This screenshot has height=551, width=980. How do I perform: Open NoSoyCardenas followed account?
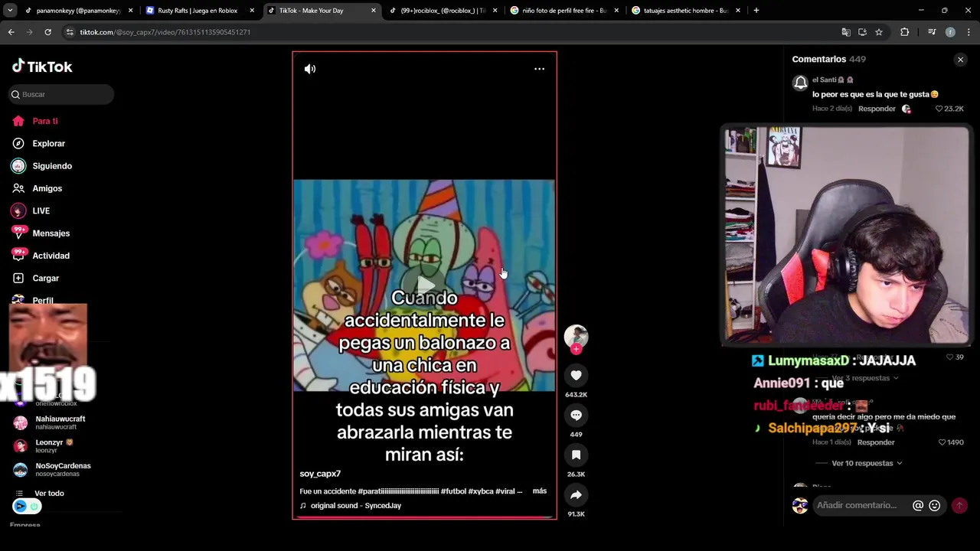point(63,469)
